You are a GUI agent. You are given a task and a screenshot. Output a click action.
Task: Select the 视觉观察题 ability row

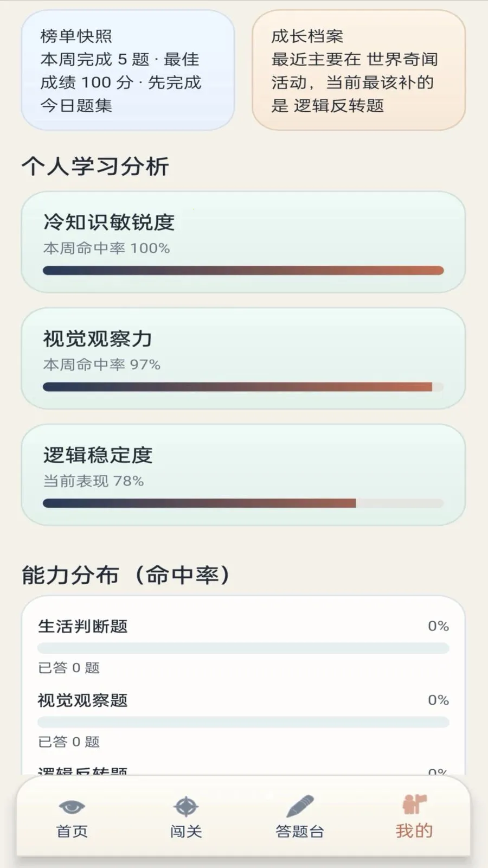[x=243, y=720]
